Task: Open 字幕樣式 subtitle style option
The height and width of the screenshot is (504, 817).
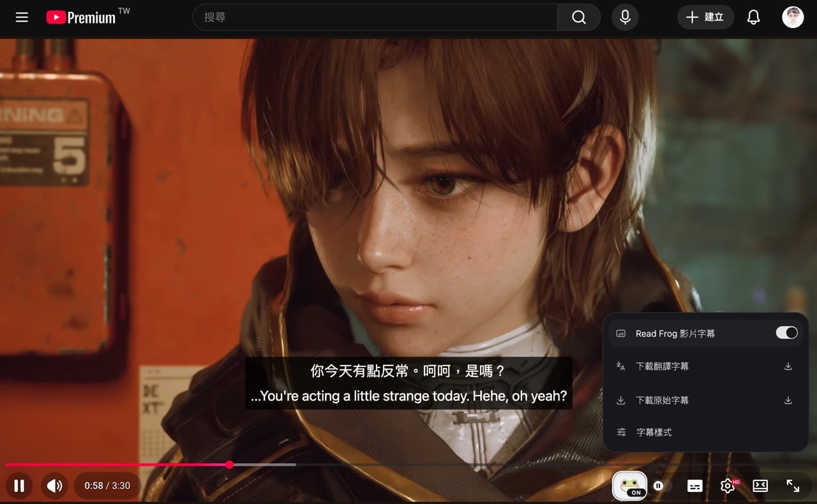Action: [705, 433]
